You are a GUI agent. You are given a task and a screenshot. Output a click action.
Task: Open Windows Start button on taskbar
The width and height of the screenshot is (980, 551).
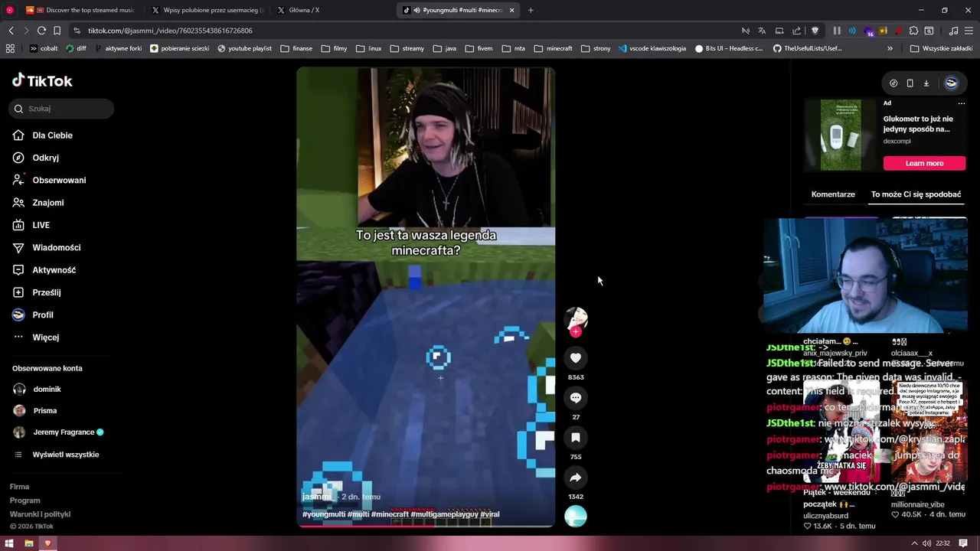point(9,543)
